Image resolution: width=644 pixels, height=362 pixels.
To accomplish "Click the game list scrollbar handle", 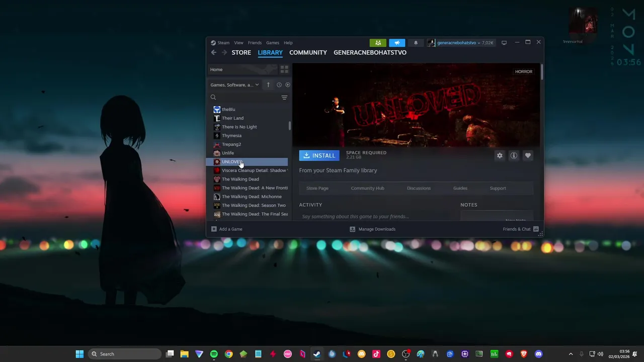I will [x=290, y=126].
